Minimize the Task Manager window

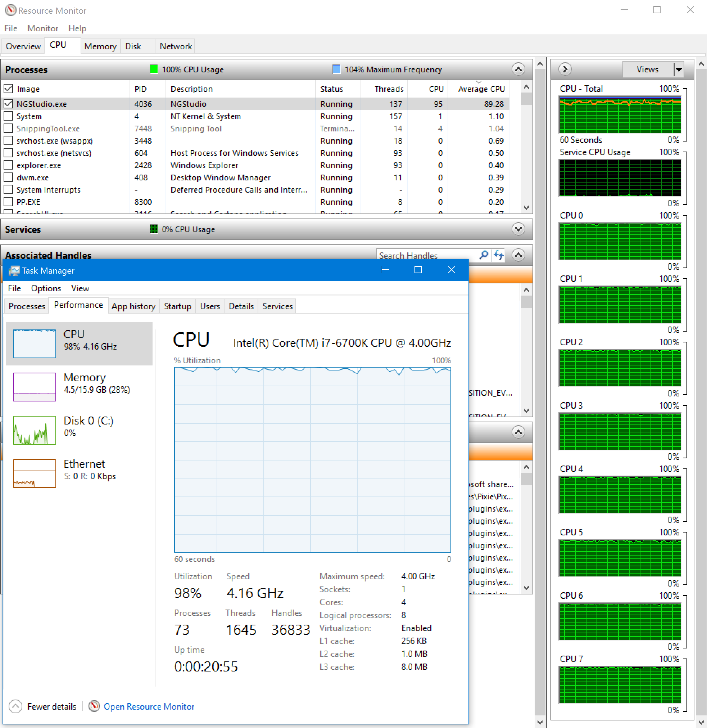385,270
